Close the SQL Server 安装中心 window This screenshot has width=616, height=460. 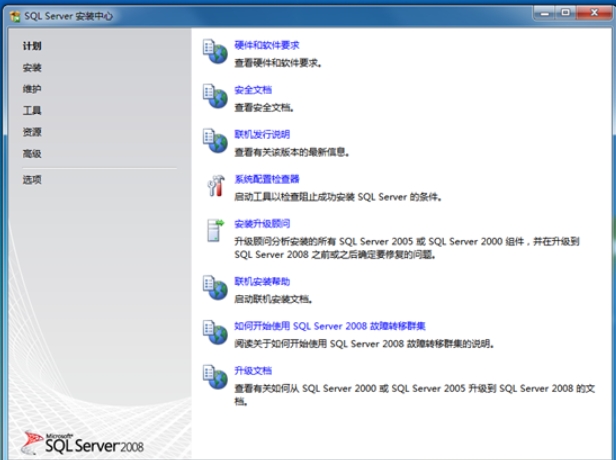(x=594, y=13)
